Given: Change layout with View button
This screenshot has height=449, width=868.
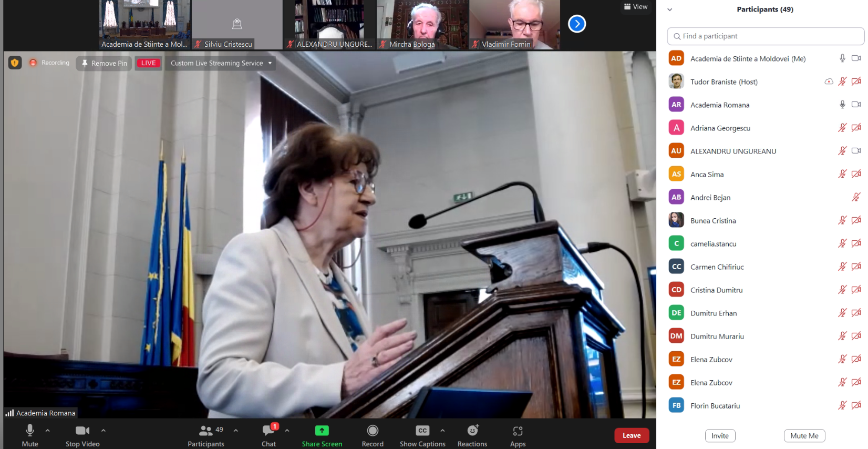Looking at the screenshot, I should point(636,7).
